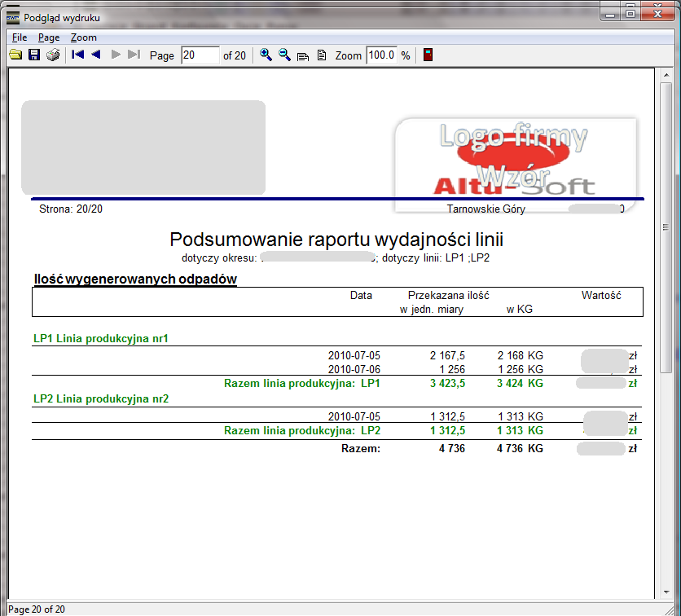This screenshot has width=681, height=616.
Task: Click the vertical scrollbar down arrow
Action: (x=666, y=593)
